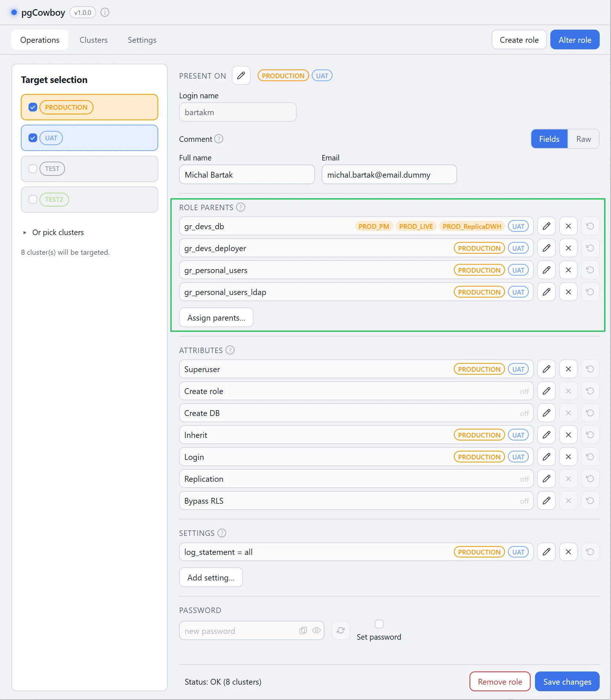This screenshot has height=700, width=611.
Task: Clear the Superuser attribute with X
Action: coord(568,369)
